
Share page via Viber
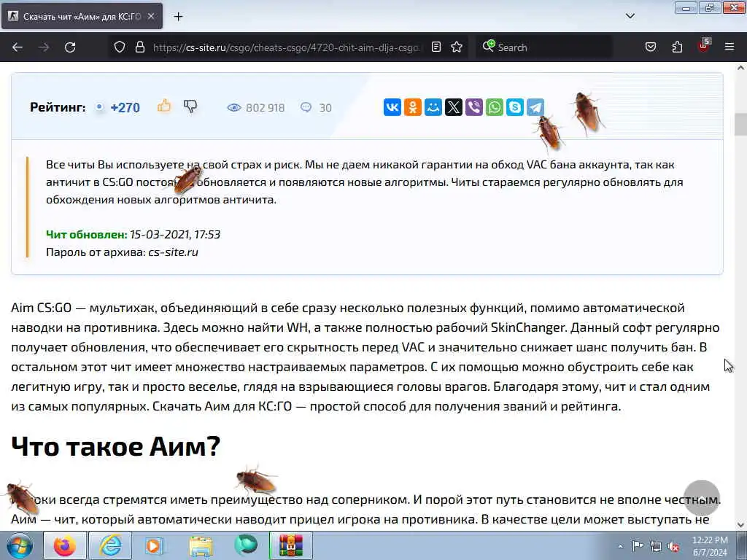click(474, 107)
